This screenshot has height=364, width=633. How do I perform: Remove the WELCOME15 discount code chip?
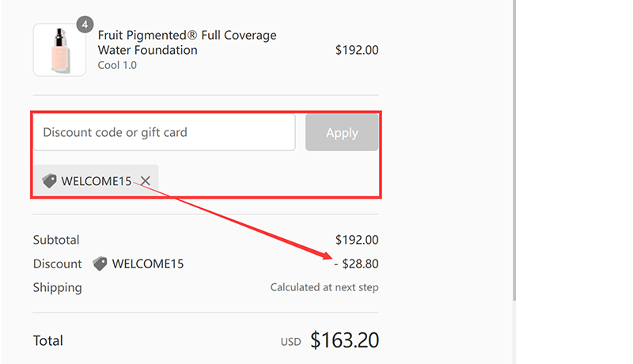coord(146,181)
